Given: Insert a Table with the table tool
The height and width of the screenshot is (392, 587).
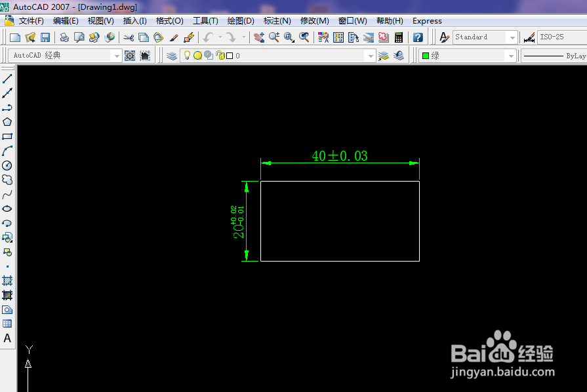Looking at the screenshot, I should coord(7,324).
